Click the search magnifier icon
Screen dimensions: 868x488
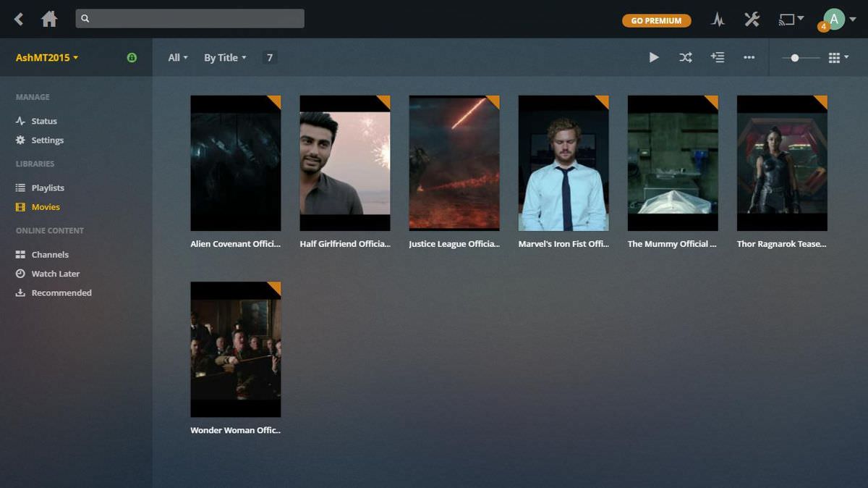point(85,19)
